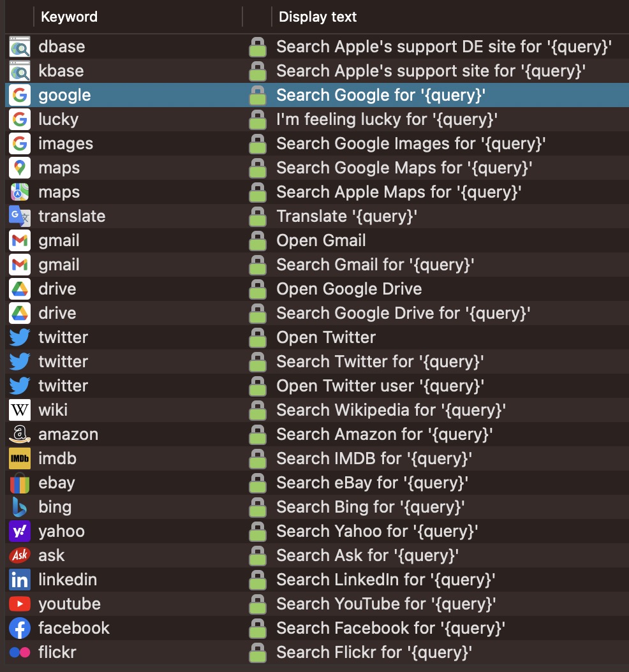Screen dimensions: 629x672
Task: Click "I'm feeling lucky for '{query}'" text
Action: click(x=387, y=119)
